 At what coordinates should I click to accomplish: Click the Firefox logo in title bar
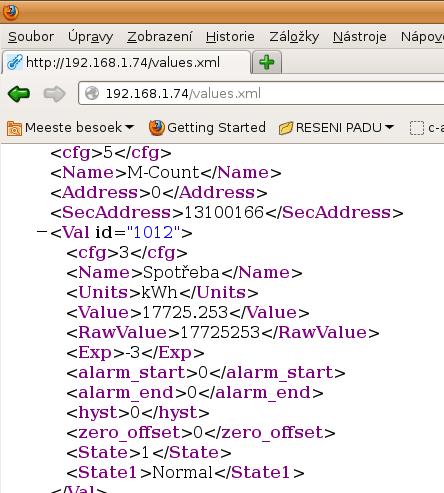pyautogui.click(x=11, y=11)
